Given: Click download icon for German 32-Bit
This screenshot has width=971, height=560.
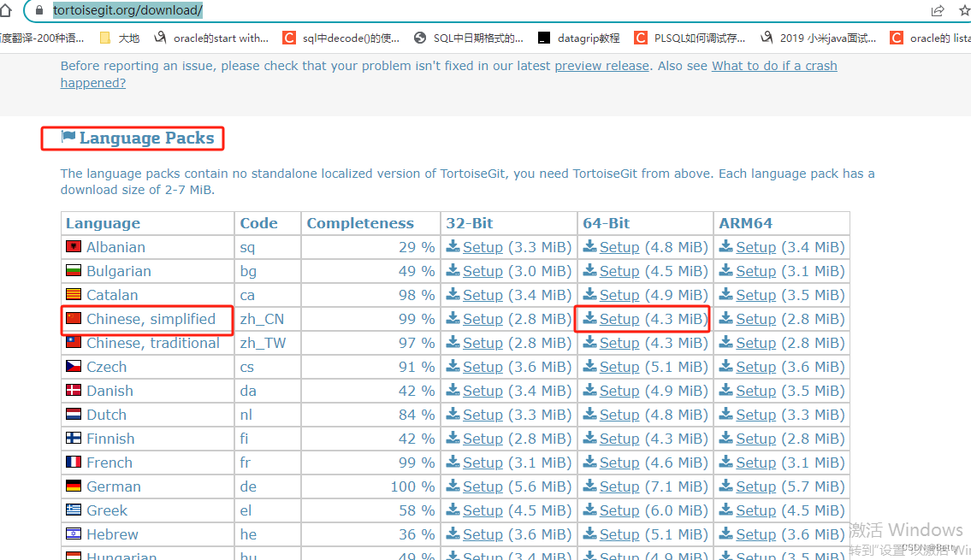Looking at the screenshot, I should (x=453, y=486).
